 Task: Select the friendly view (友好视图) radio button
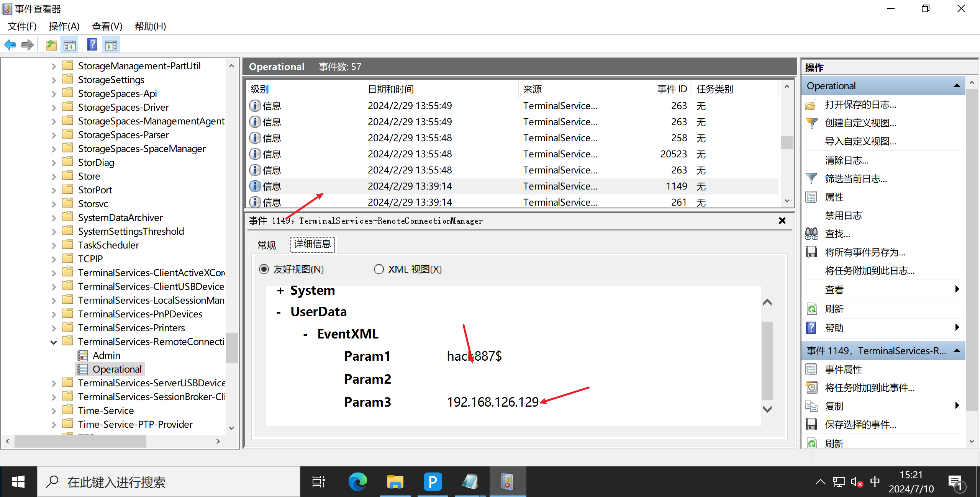[264, 269]
